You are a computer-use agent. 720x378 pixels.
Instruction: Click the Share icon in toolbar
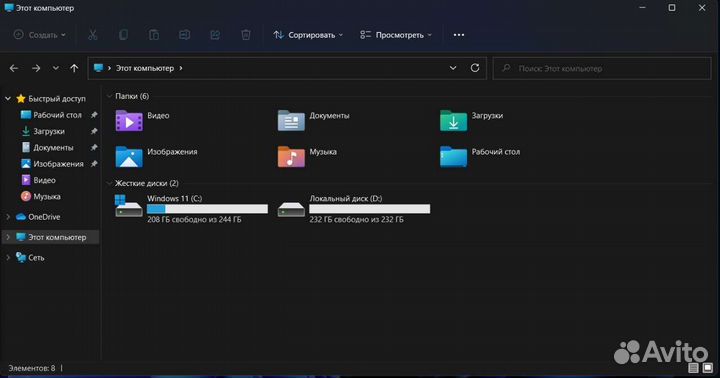tap(215, 35)
